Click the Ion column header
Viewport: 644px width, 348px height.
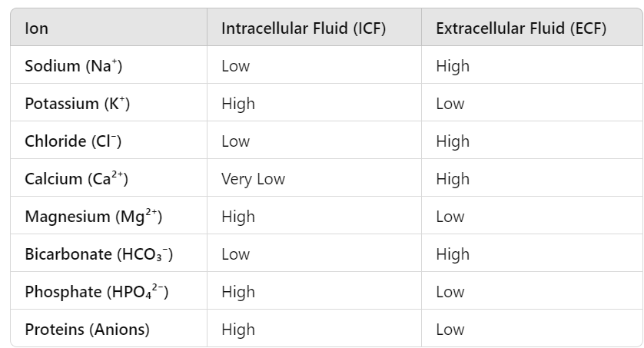click(37, 28)
